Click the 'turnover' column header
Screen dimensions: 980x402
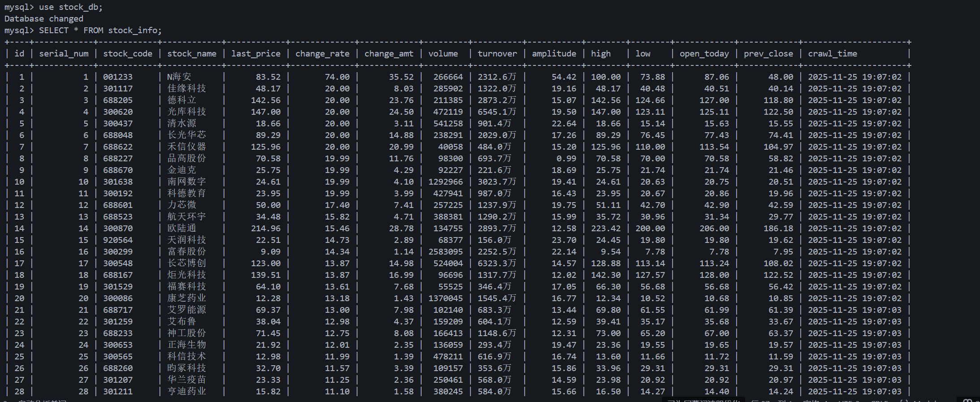tap(497, 54)
